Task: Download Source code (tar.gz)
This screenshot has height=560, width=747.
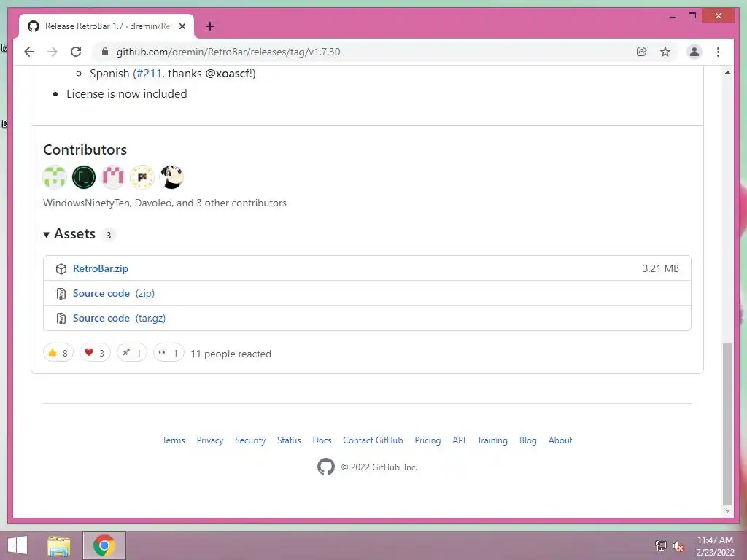Action: pos(119,318)
